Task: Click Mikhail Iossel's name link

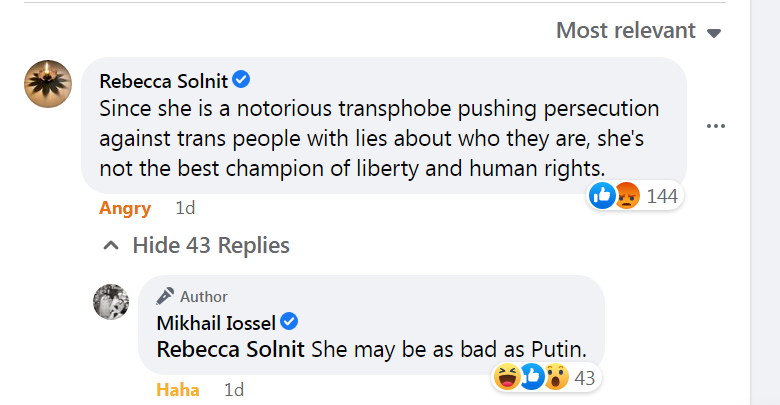Action: 216,322
